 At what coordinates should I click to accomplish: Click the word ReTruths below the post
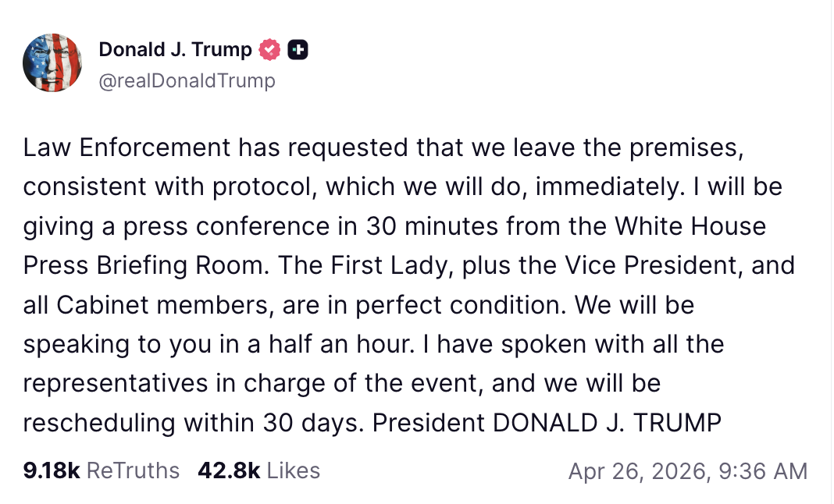coord(133,470)
